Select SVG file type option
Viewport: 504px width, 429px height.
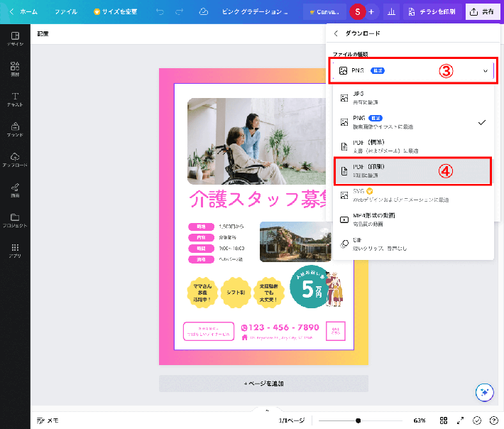(413, 195)
